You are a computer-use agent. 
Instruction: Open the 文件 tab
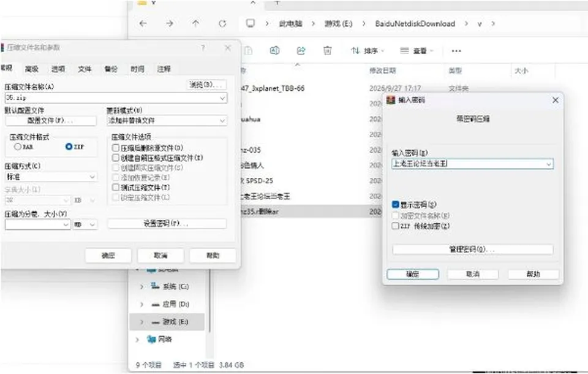[x=85, y=69]
